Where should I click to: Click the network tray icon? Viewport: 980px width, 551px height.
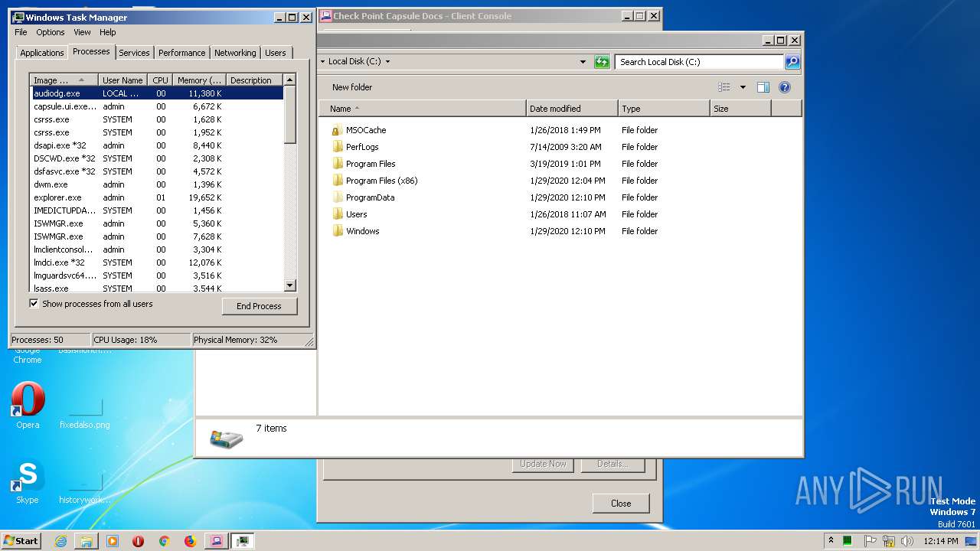click(x=888, y=541)
